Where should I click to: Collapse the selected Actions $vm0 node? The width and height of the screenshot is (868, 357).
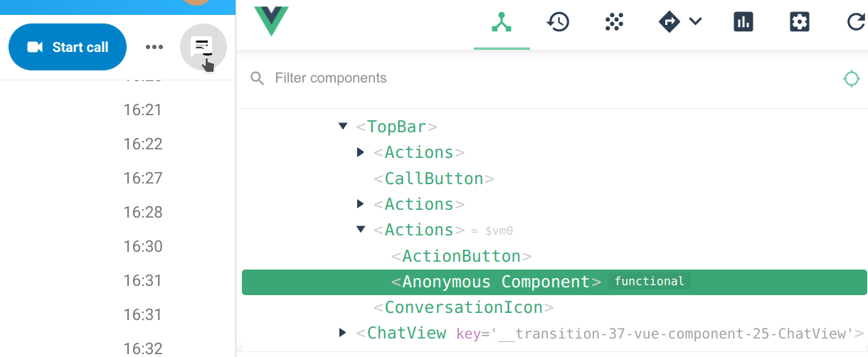tap(361, 230)
